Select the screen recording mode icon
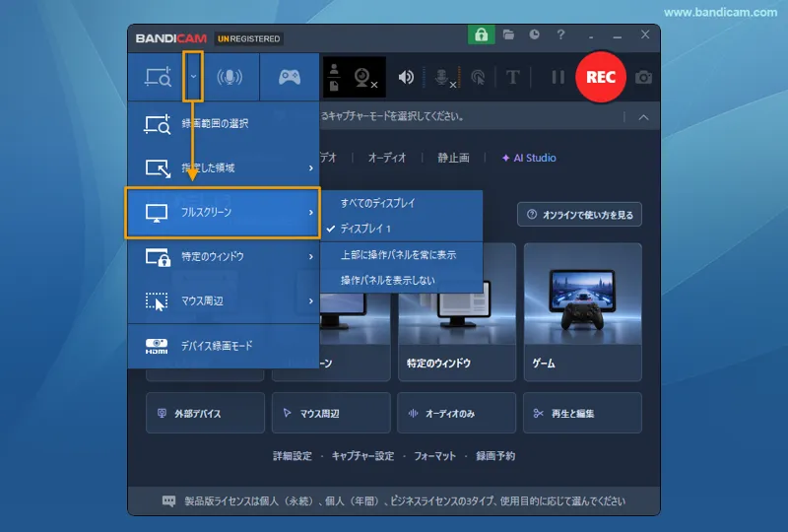This screenshot has width=788, height=532. [x=158, y=77]
